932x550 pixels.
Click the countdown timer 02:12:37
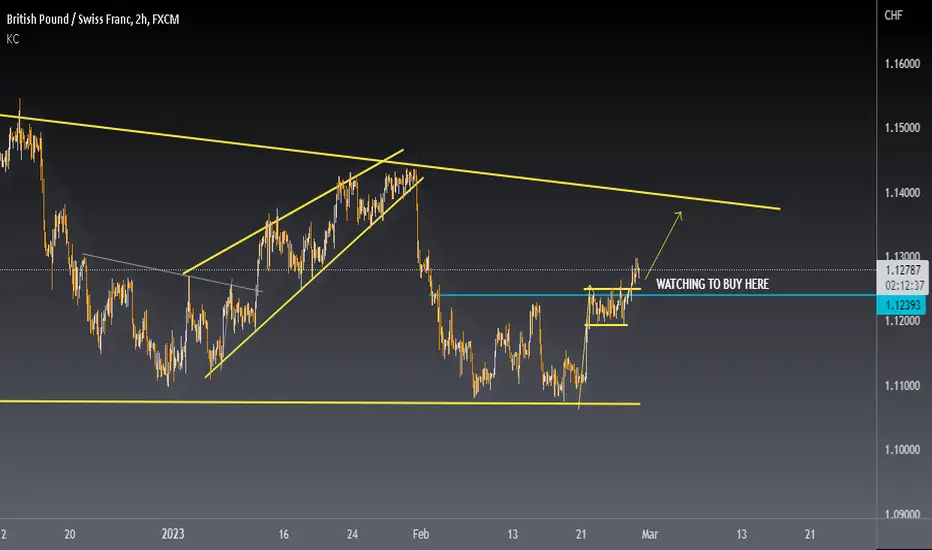click(904, 286)
